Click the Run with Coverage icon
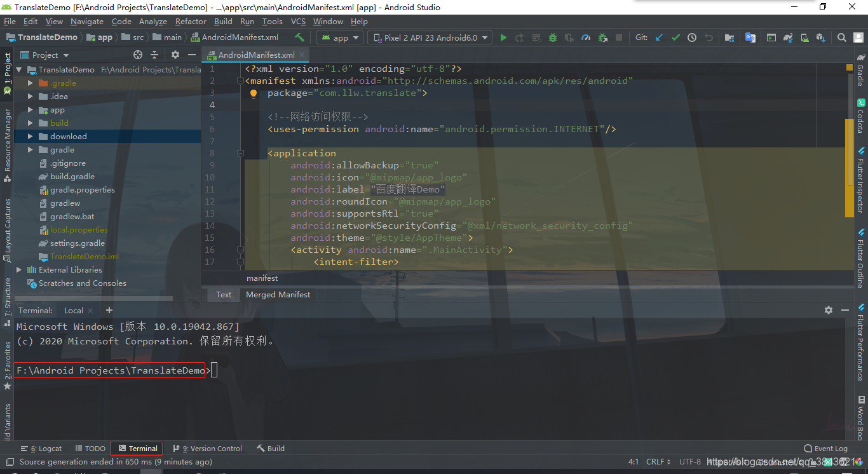This screenshot has height=474, width=868. click(x=569, y=37)
